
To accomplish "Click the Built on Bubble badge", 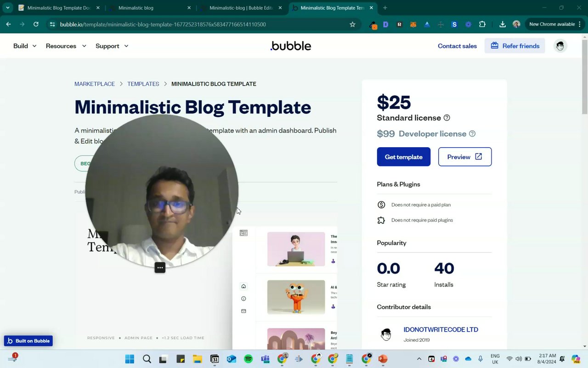I will point(28,341).
